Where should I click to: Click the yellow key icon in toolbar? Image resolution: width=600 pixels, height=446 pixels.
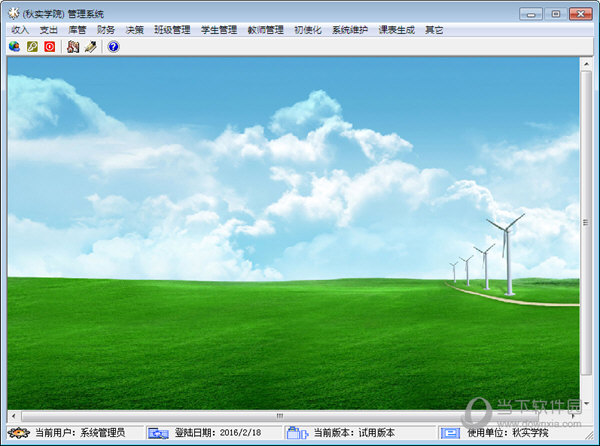pyautogui.click(x=32, y=47)
